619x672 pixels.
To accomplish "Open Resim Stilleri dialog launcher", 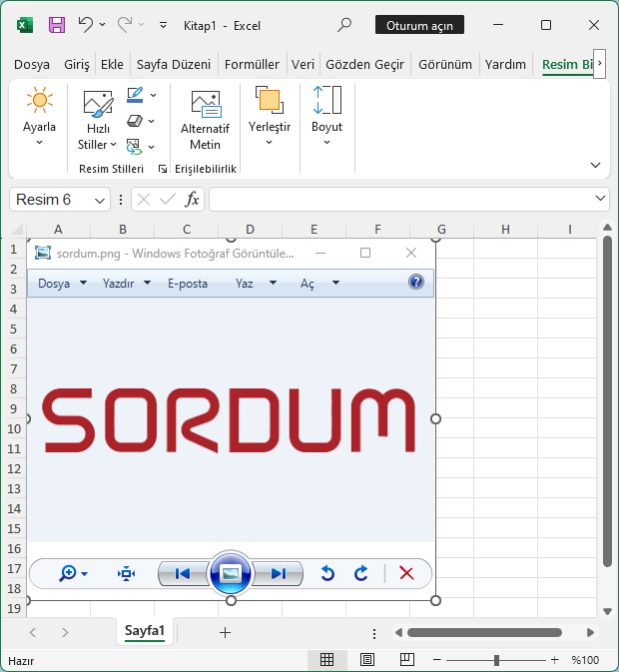I will click(x=163, y=169).
